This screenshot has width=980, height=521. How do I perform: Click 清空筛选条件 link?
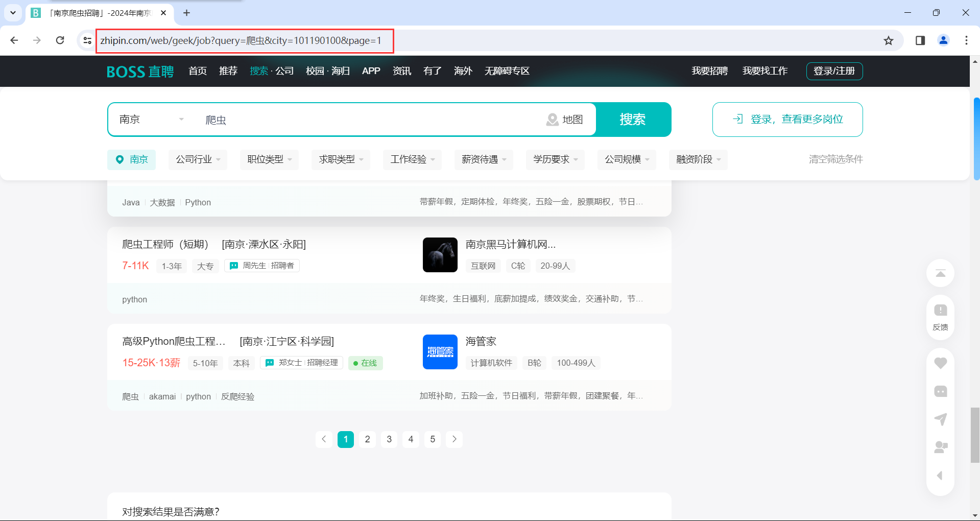point(836,159)
